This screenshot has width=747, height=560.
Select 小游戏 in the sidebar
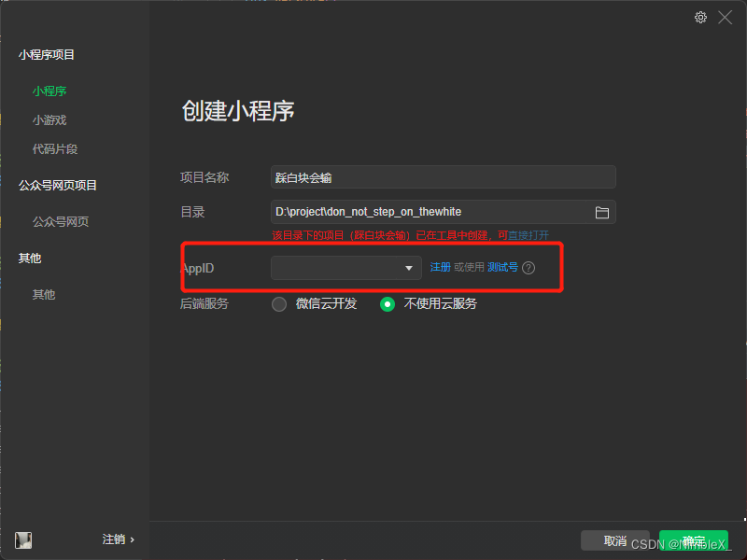coord(49,120)
